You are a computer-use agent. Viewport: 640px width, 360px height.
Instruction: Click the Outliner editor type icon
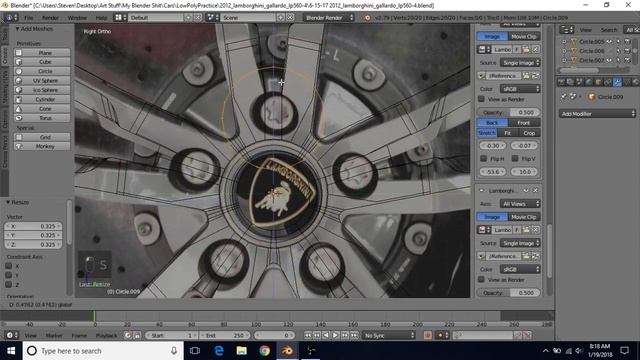click(x=566, y=29)
